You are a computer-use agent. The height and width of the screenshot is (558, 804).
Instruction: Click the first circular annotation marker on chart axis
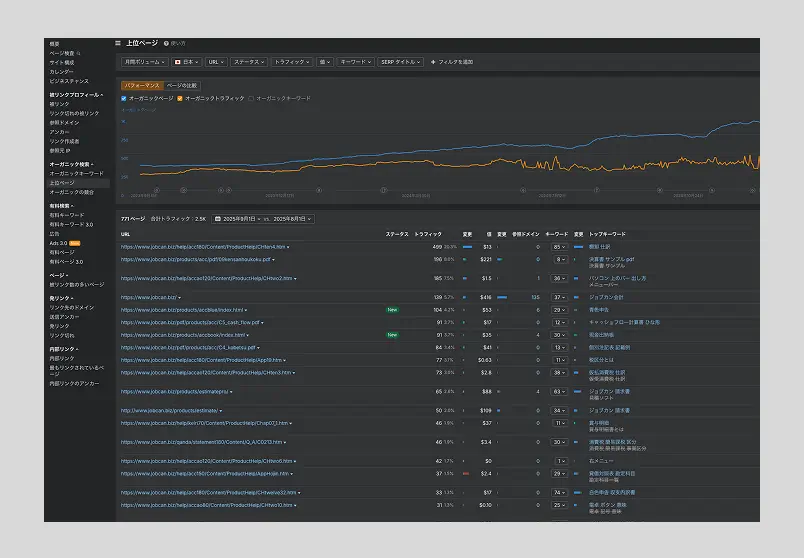157,190
